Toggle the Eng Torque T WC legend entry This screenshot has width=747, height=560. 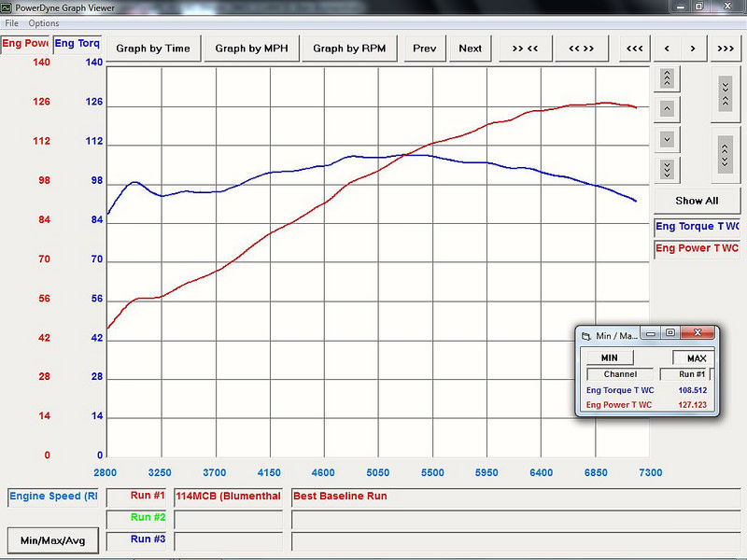(x=697, y=227)
